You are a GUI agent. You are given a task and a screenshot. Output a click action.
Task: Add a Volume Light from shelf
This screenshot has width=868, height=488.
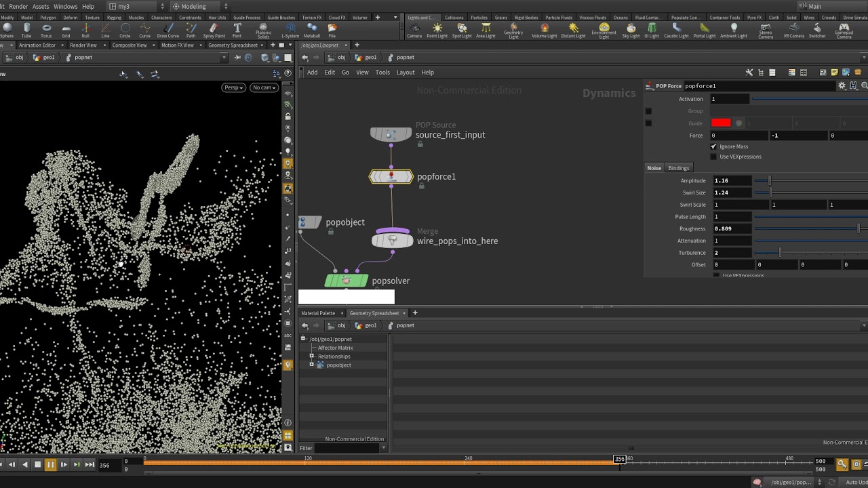click(x=544, y=30)
